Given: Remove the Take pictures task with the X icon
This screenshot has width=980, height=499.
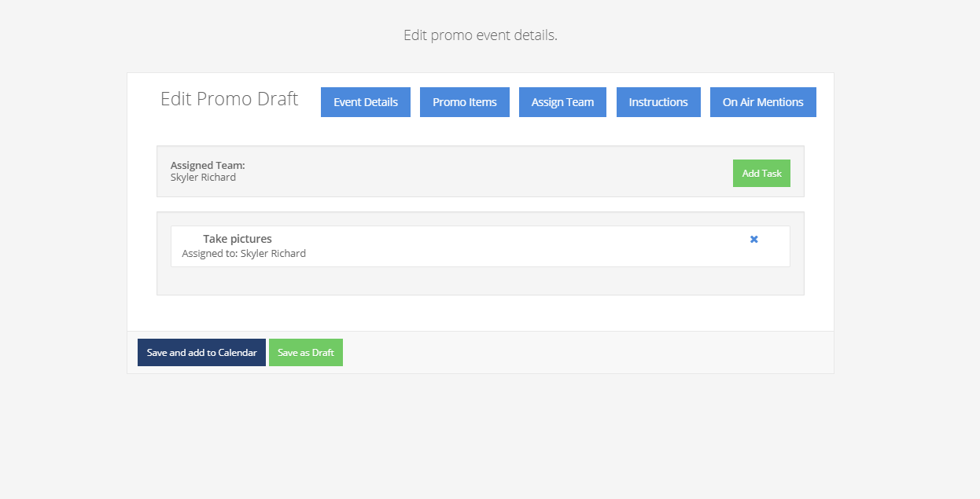Looking at the screenshot, I should click(x=753, y=239).
